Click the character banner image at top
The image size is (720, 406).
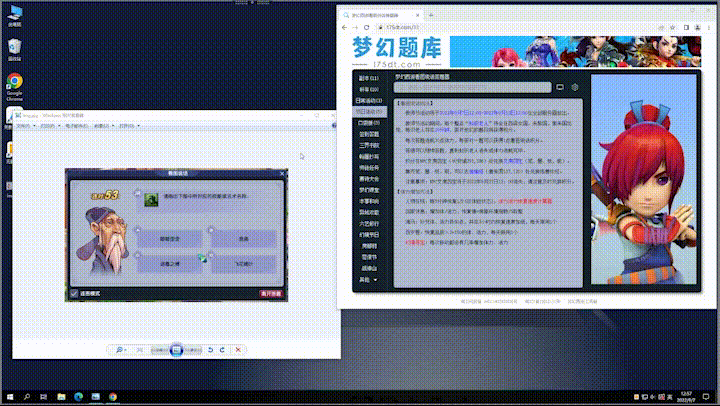[x=575, y=52]
